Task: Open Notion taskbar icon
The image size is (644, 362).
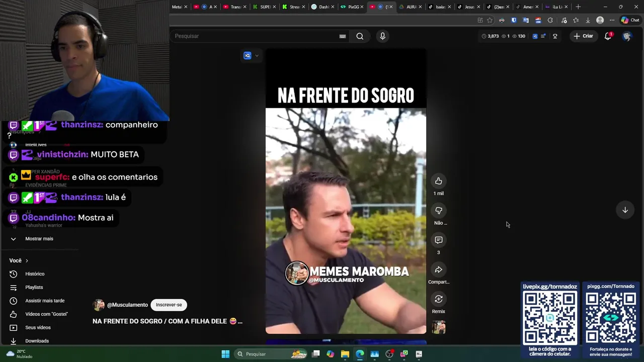Action: tap(419, 354)
